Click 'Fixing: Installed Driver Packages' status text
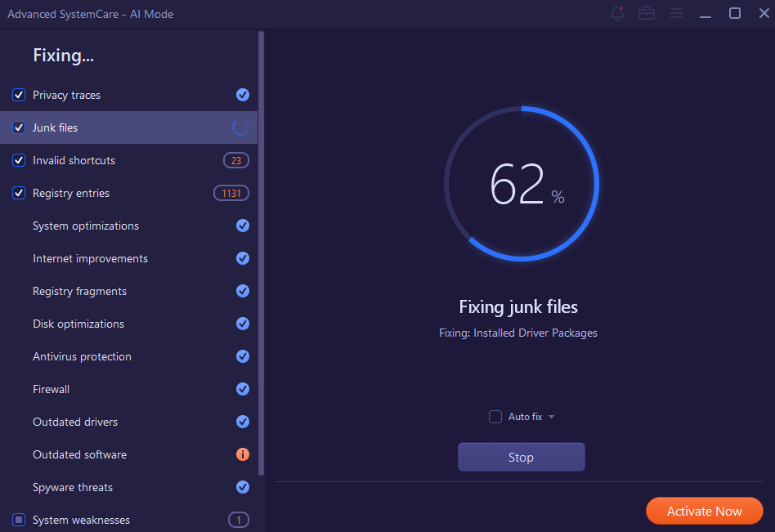Viewport: 775px width, 532px height. tap(518, 333)
